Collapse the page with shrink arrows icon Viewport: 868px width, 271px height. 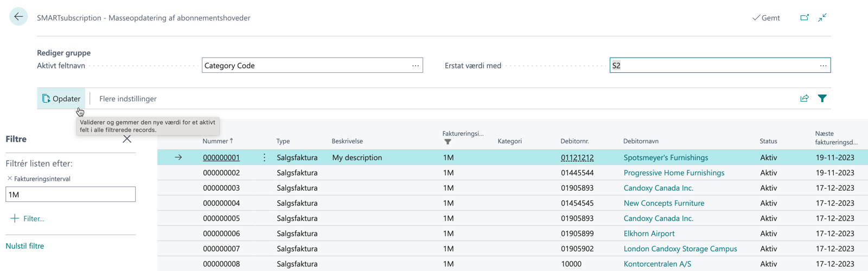[822, 17]
